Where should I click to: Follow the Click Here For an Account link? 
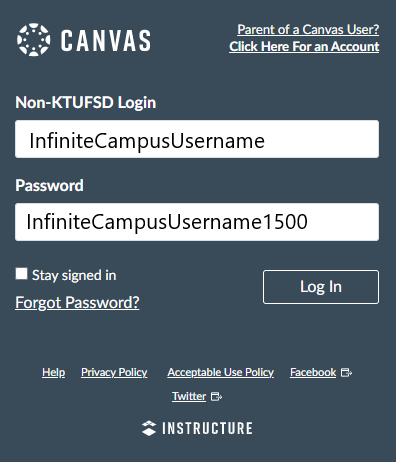(x=304, y=46)
